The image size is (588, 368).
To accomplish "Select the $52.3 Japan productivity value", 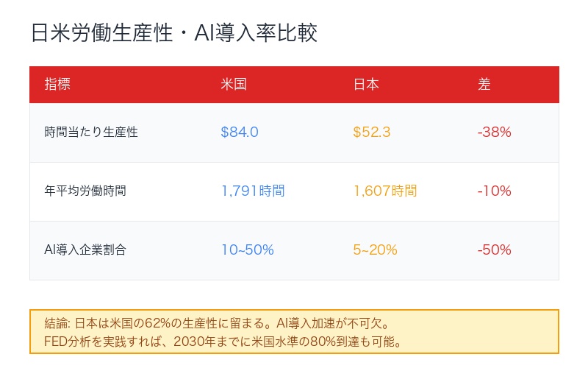I will pos(371,132).
